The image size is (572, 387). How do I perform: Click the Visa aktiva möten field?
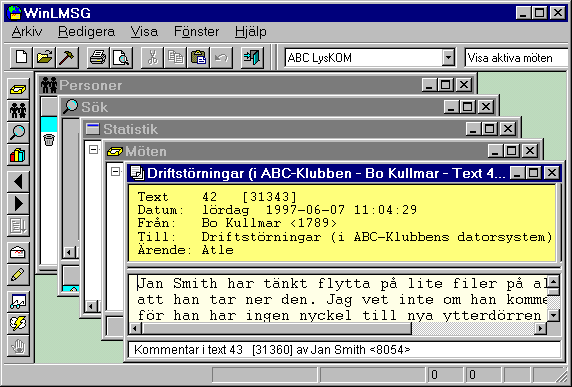[517, 58]
